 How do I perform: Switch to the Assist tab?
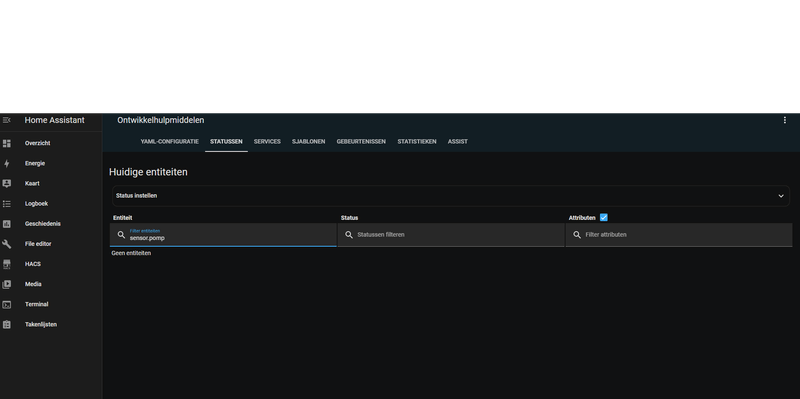[458, 142]
